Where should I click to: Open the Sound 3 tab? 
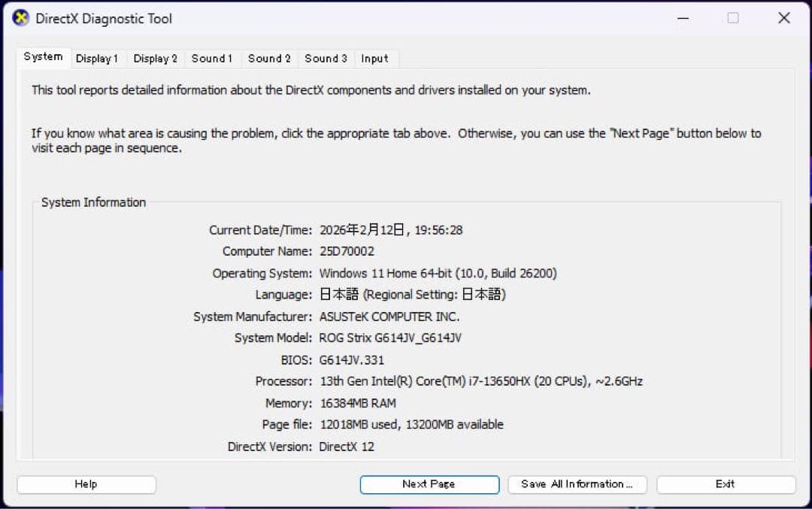click(x=325, y=58)
